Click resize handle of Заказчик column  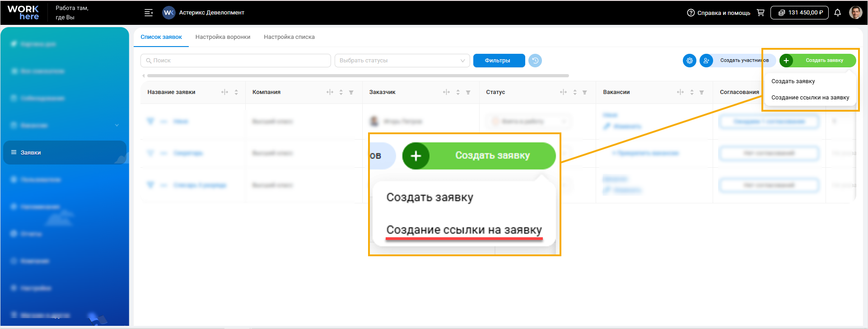coord(446,92)
